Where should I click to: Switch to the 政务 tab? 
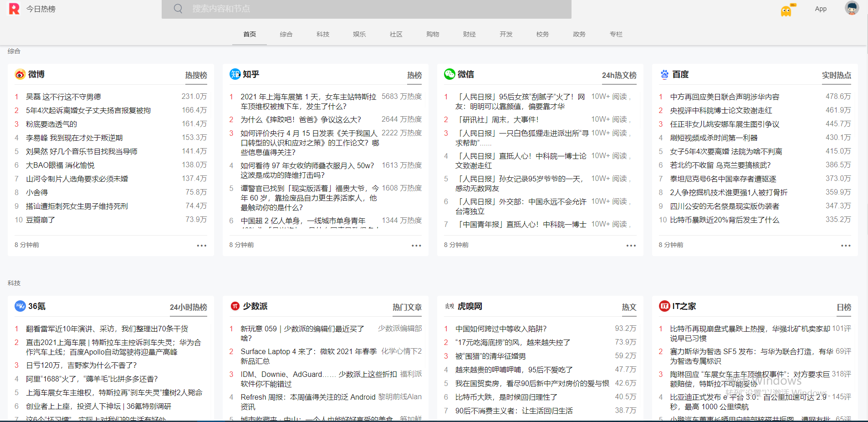point(579,34)
